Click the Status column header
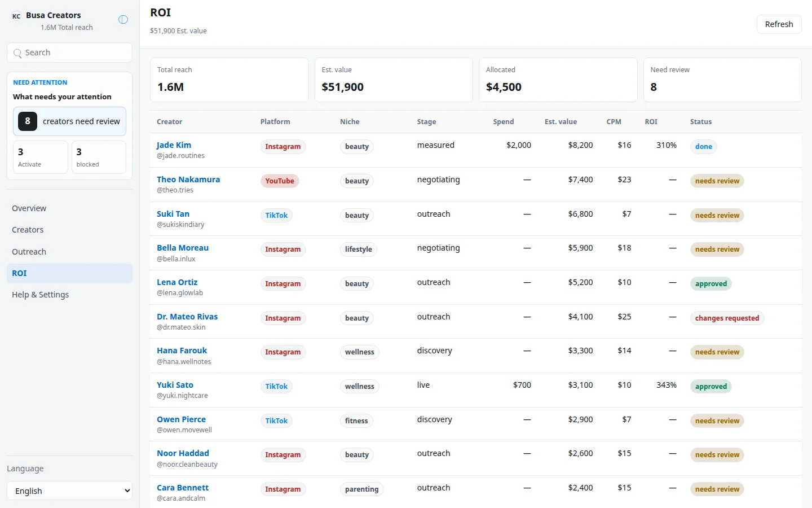The width and height of the screenshot is (812, 508). (x=700, y=122)
